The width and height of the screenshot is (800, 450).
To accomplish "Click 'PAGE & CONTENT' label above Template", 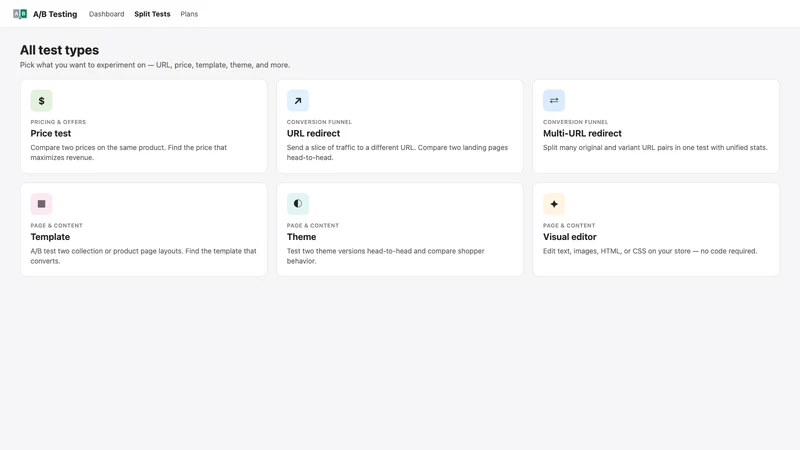I will (56, 226).
